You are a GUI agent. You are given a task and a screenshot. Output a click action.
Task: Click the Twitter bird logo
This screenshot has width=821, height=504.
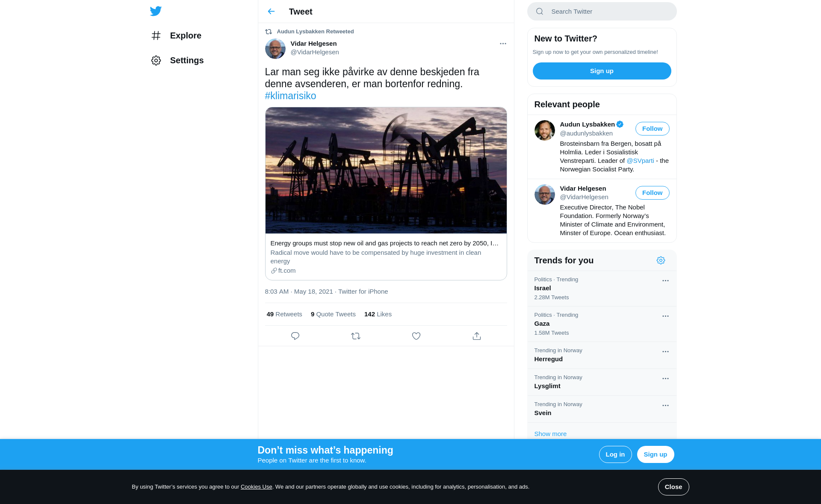pyautogui.click(x=156, y=11)
